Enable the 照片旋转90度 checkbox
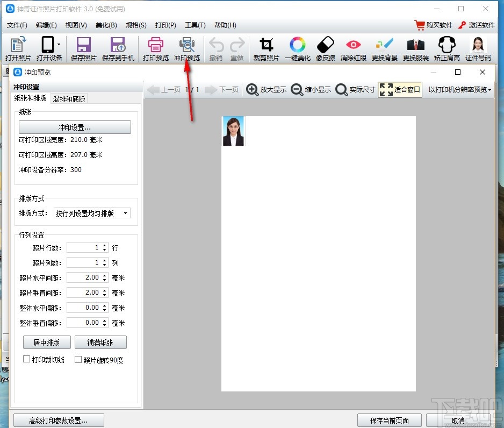 coord(78,360)
